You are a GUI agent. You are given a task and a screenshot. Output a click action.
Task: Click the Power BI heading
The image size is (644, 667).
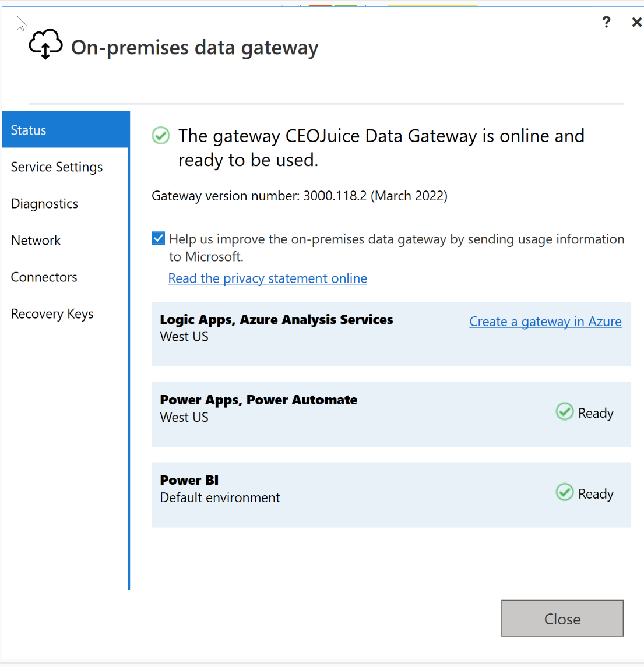(x=189, y=480)
